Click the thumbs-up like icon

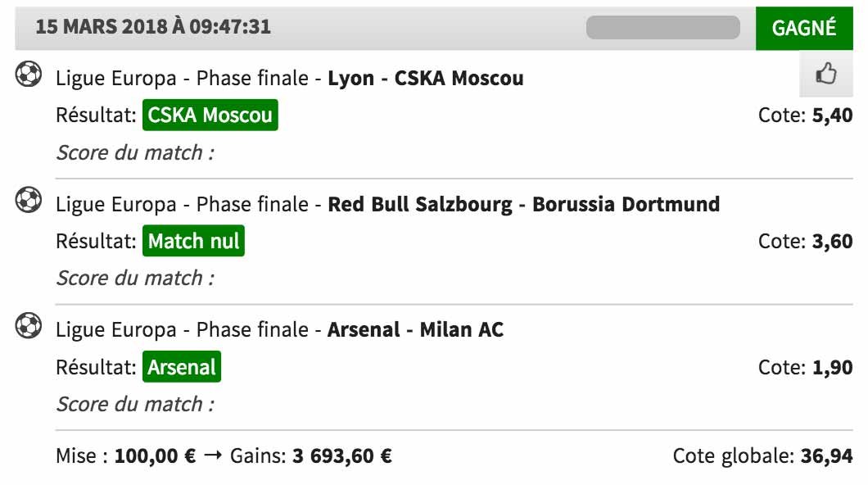(826, 74)
